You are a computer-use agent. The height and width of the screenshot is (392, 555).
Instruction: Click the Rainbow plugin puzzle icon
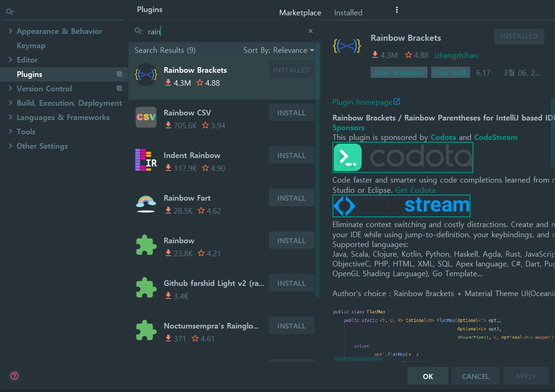click(x=146, y=245)
